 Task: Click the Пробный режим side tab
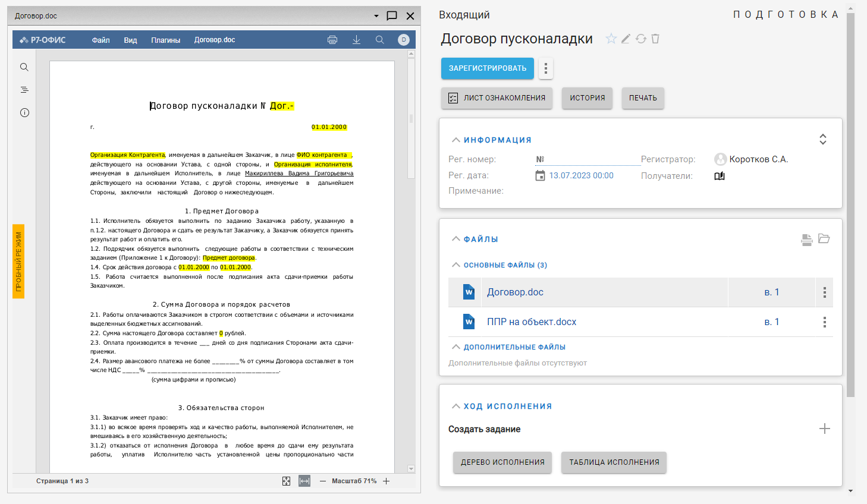18,262
